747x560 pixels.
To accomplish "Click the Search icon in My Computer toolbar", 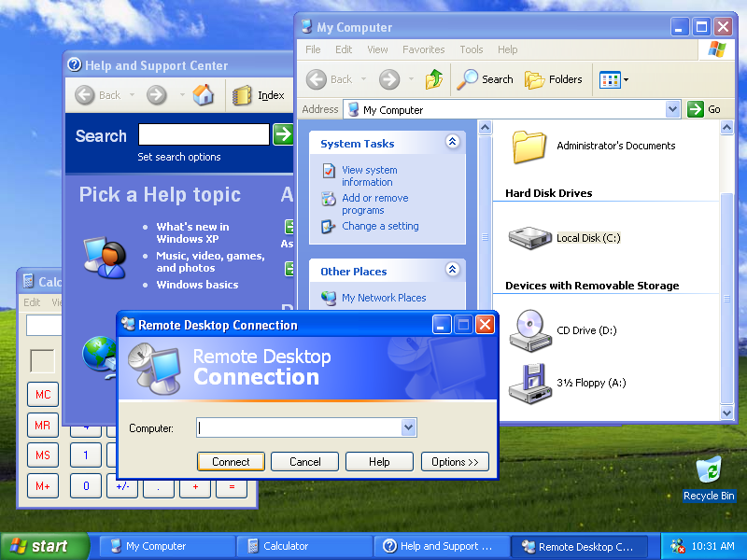I will coord(485,79).
